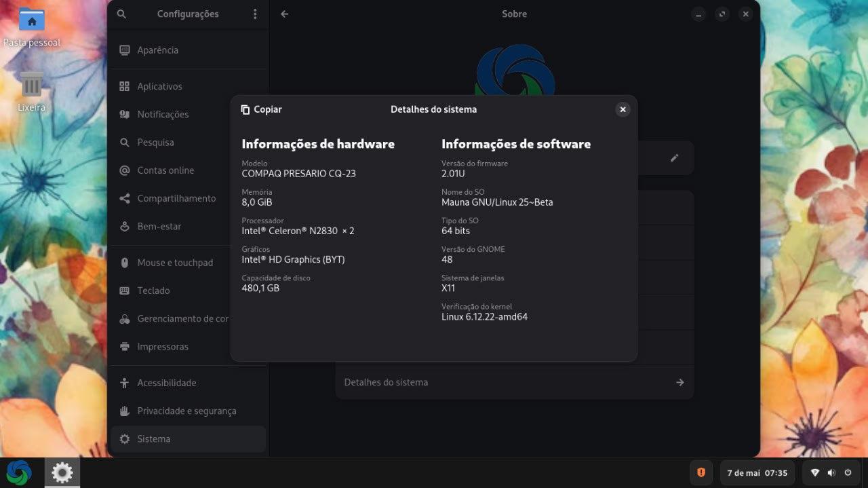Click the Pesquisa magnifier icon in sidebar
Image resolution: width=868 pixels, height=488 pixels.
click(124, 143)
